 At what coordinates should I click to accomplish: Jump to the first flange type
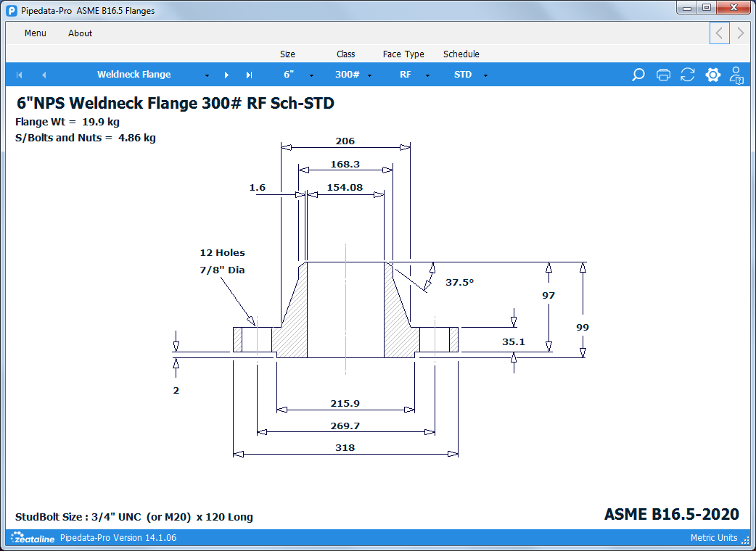tap(20, 75)
